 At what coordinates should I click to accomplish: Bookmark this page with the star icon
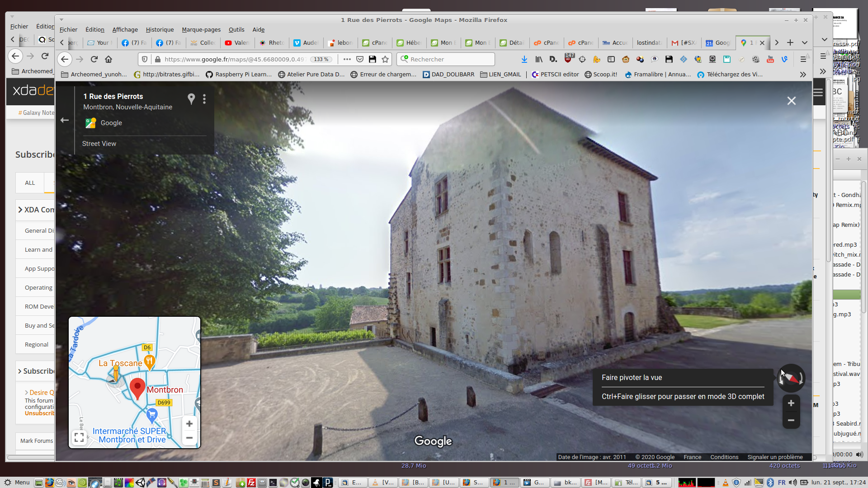pos(385,59)
